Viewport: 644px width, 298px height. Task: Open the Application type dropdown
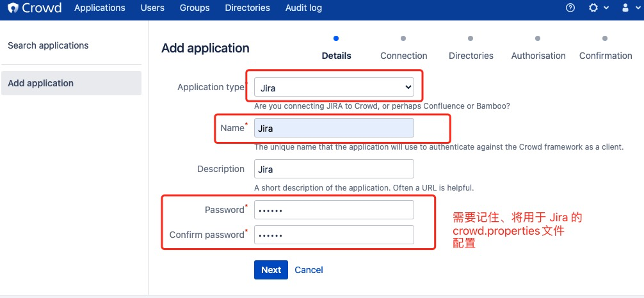coord(334,87)
